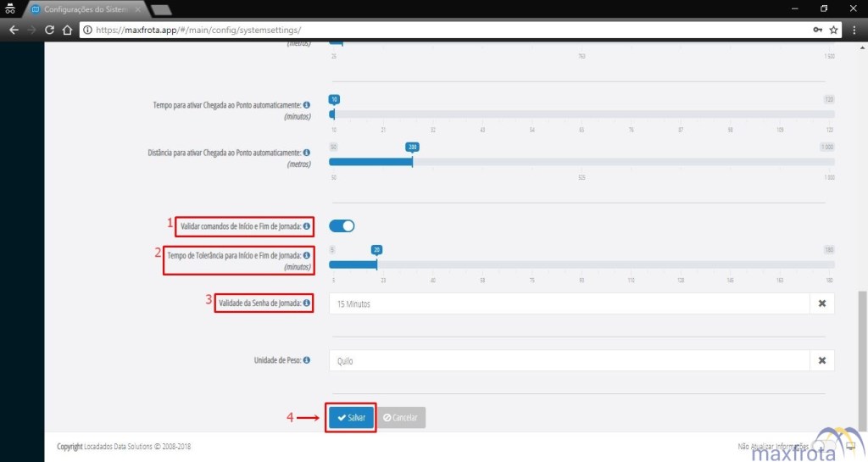Open a new browser tab
The width and height of the screenshot is (868, 462).
[x=161, y=9]
